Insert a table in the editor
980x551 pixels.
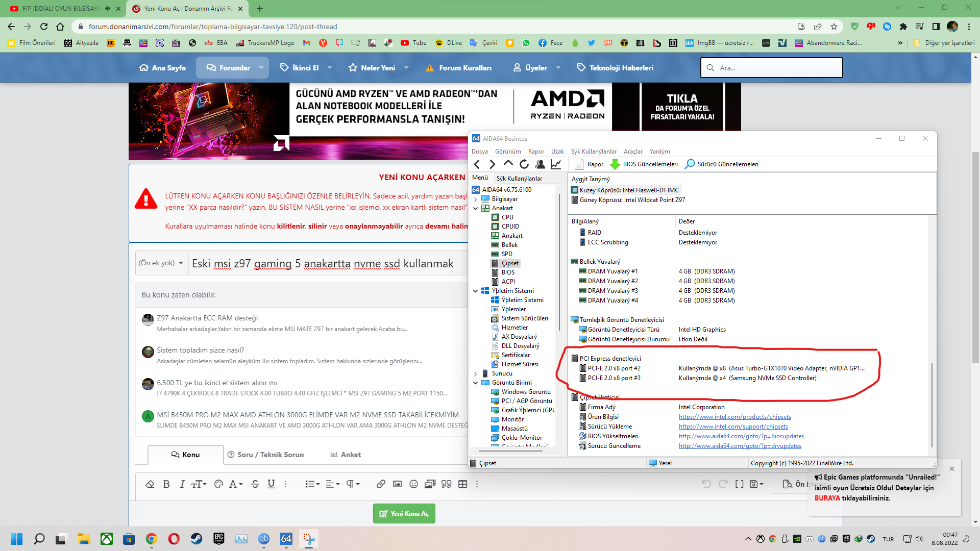(x=462, y=484)
